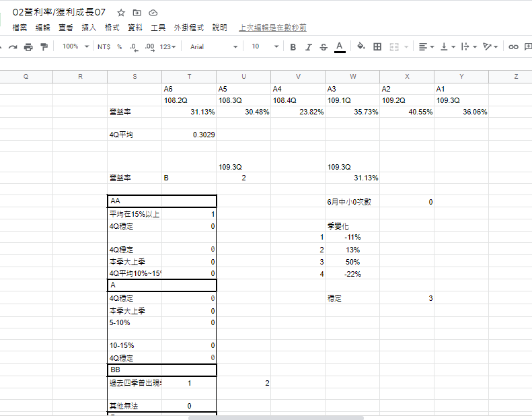Check the cloud save status icon

pyautogui.click(x=153, y=12)
